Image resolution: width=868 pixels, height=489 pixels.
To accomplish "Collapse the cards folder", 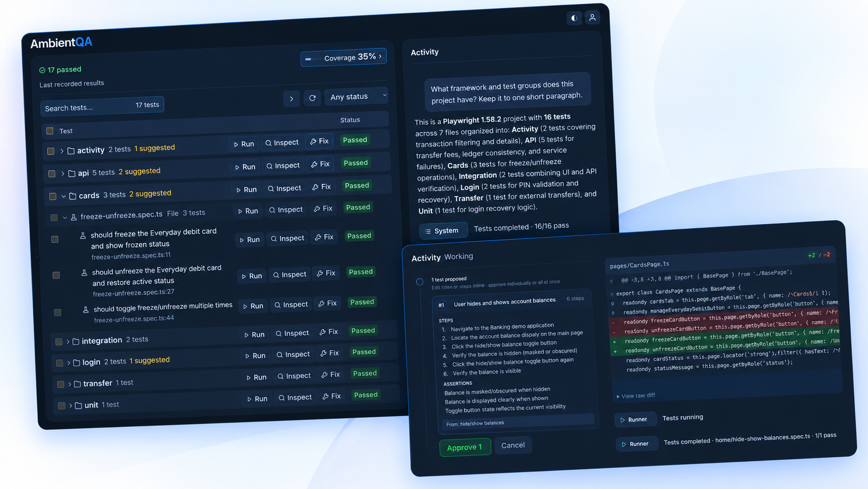I will (x=63, y=196).
